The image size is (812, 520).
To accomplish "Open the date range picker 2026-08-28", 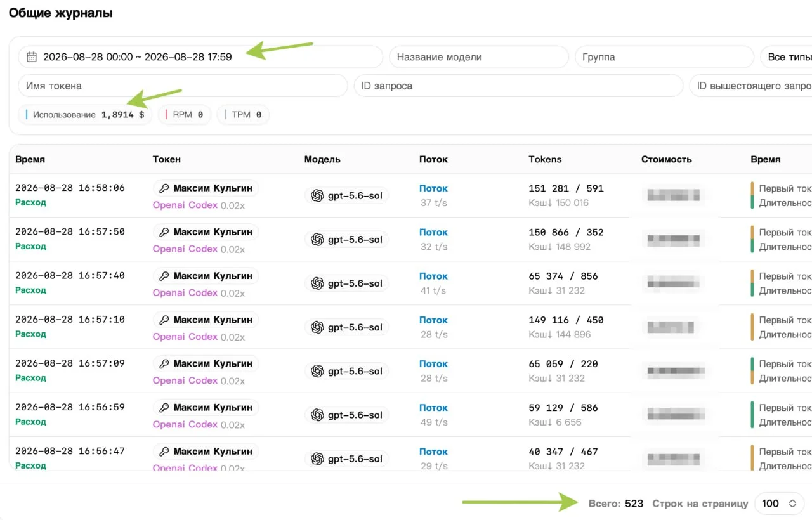I will tap(200, 57).
